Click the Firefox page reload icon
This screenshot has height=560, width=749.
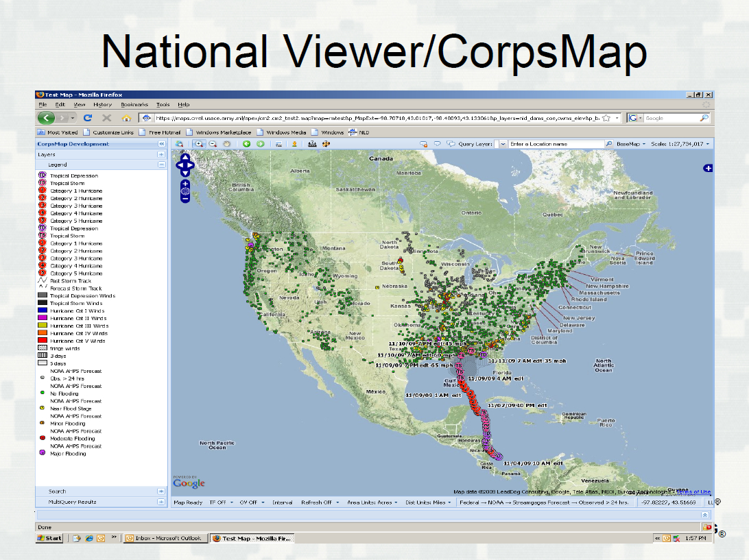88,117
